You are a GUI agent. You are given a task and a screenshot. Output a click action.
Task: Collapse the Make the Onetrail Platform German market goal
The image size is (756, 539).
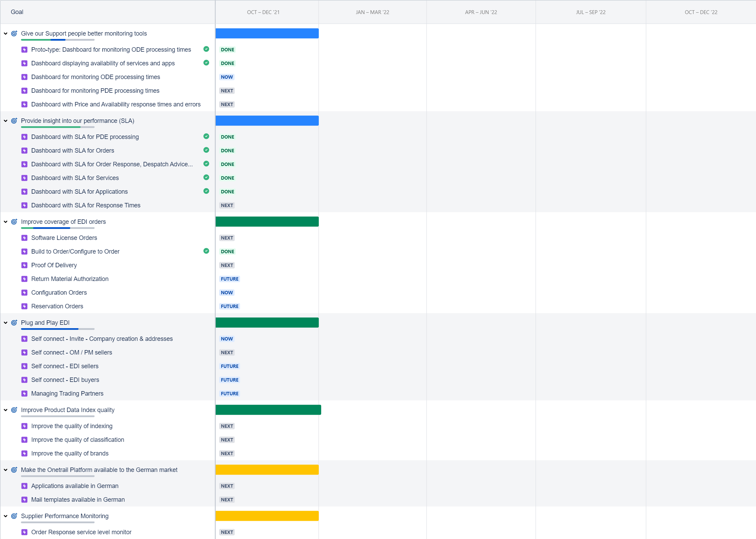click(5, 470)
